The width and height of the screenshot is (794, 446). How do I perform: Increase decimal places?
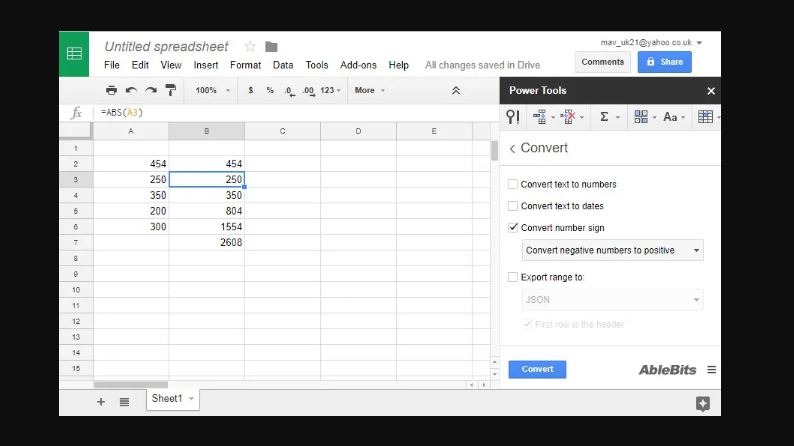coord(308,91)
